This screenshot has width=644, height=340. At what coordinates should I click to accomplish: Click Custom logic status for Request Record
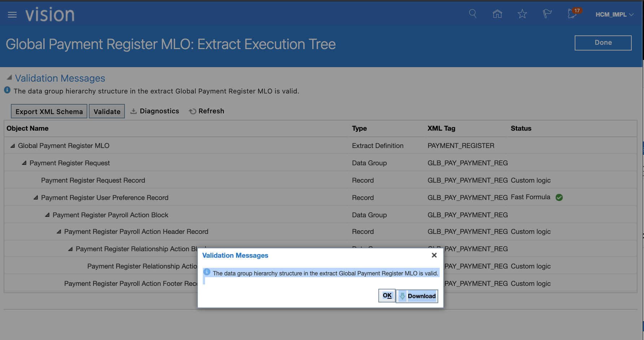click(531, 180)
